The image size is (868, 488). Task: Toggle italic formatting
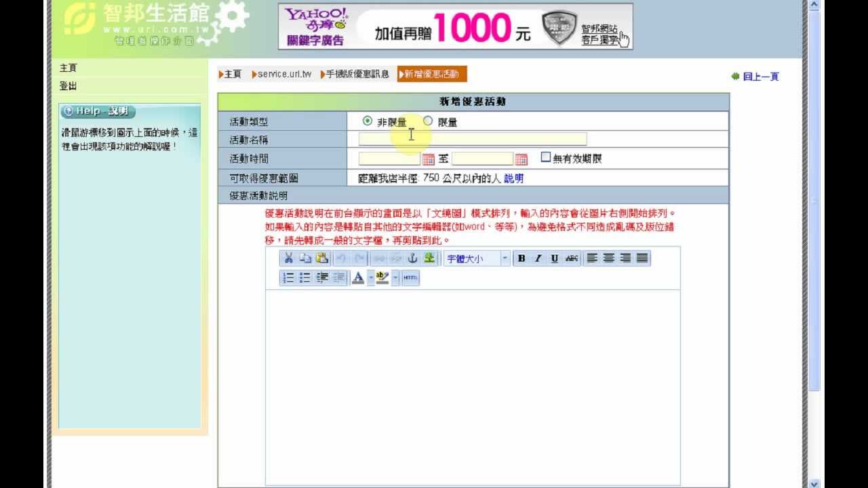pos(538,258)
